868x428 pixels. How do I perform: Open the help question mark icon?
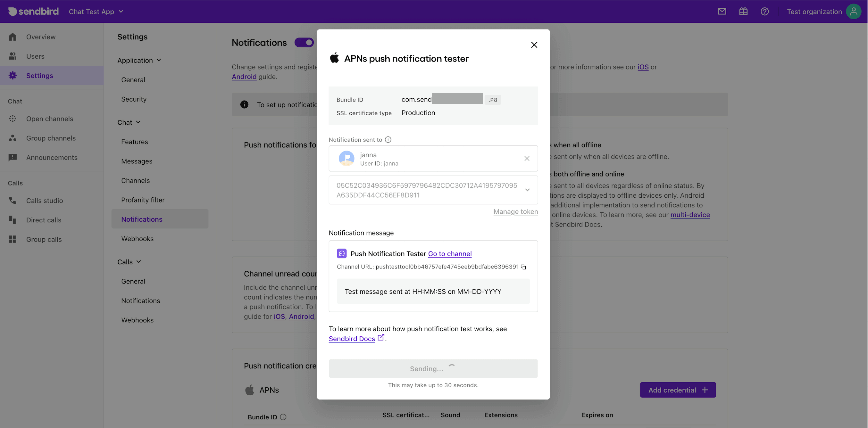click(764, 12)
